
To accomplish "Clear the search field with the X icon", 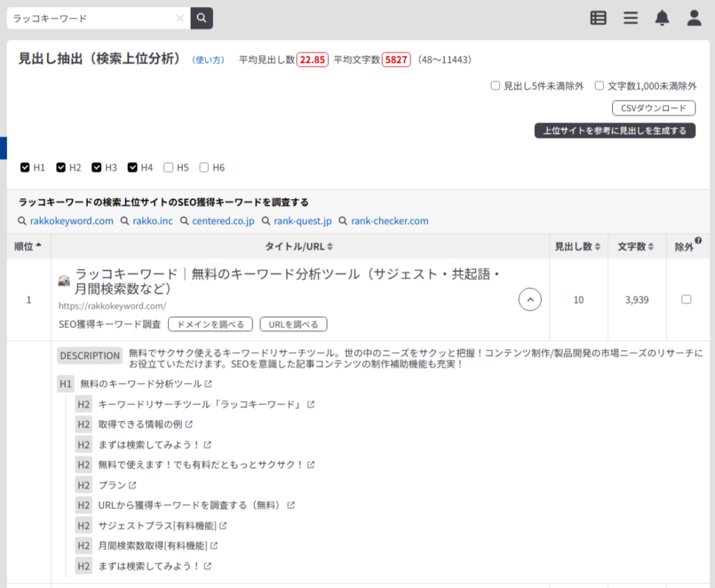I will coord(180,18).
